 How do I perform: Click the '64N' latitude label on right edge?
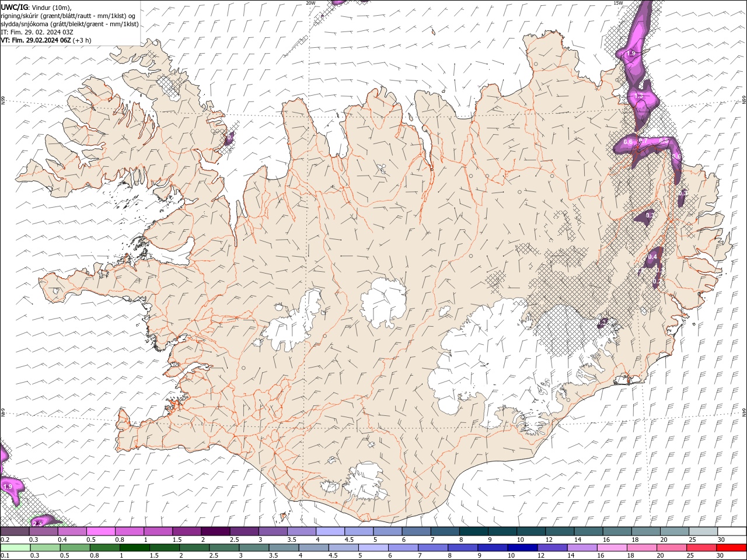pyautogui.click(x=744, y=412)
